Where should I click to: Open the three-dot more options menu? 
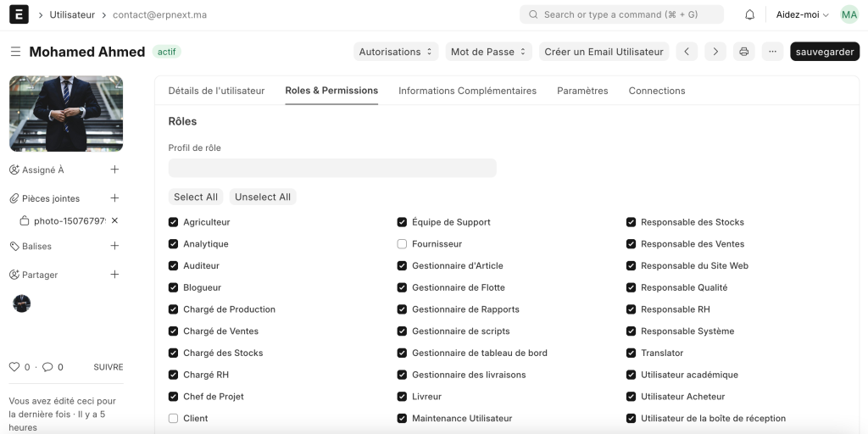(773, 52)
